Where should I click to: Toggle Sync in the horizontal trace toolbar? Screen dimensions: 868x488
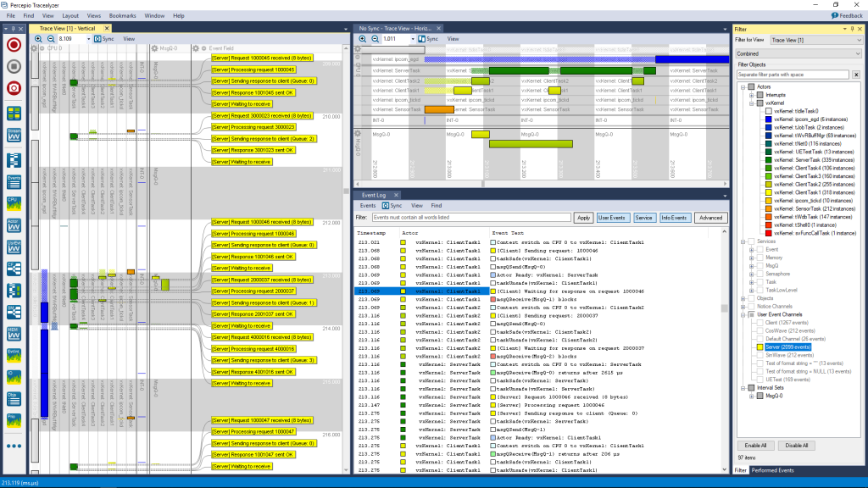pyautogui.click(x=428, y=39)
